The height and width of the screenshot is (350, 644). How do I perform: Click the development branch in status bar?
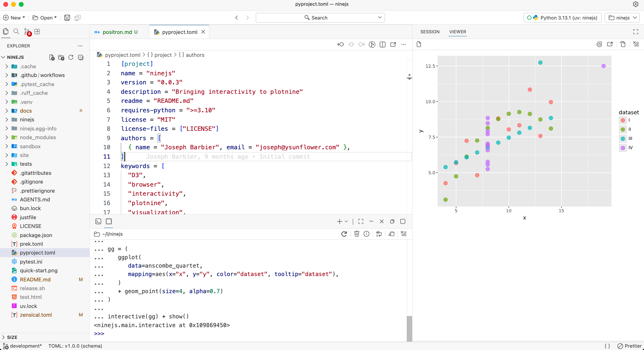[22, 346]
